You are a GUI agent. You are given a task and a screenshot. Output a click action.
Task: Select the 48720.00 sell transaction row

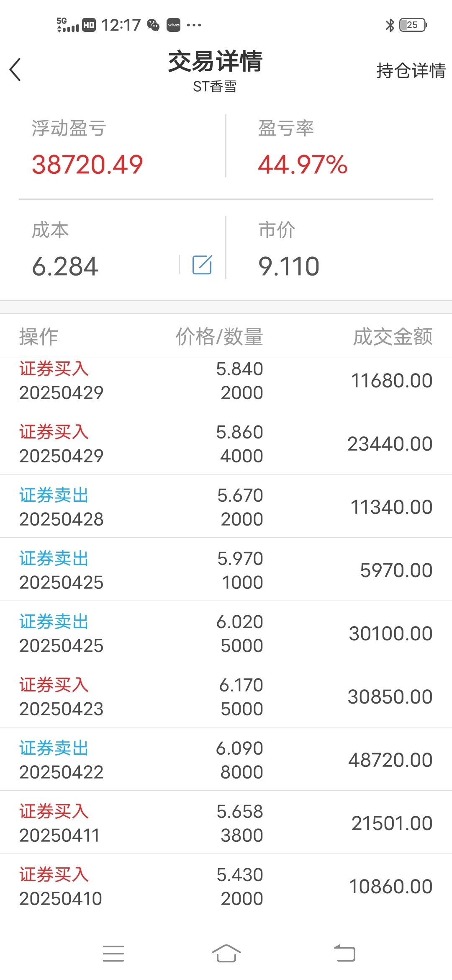pyautogui.click(x=226, y=760)
